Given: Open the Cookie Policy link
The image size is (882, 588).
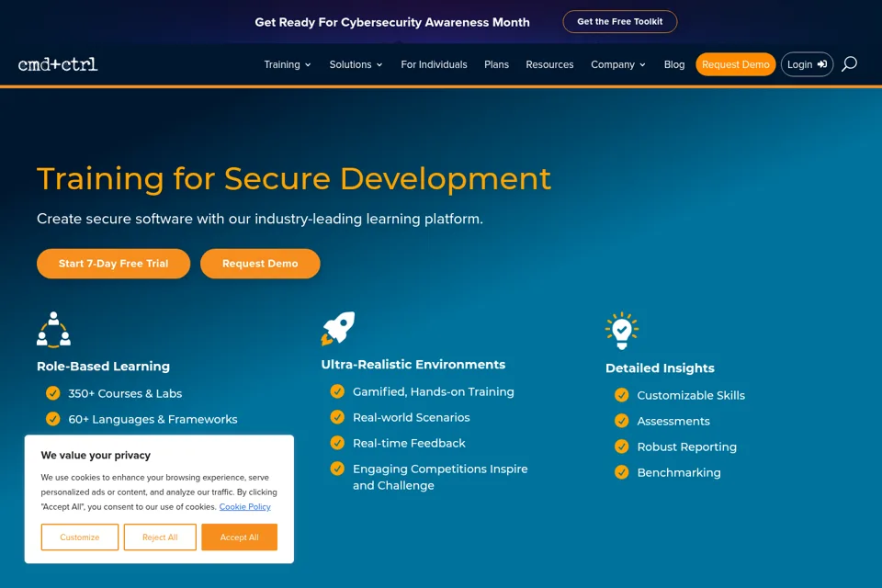Looking at the screenshot, I should 244,506.
